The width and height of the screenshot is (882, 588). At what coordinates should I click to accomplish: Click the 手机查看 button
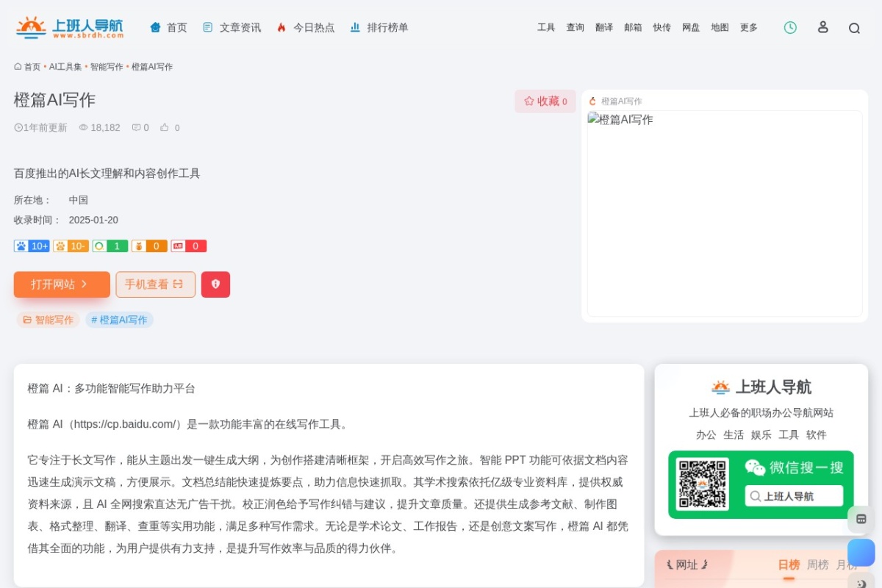(155, 284)
